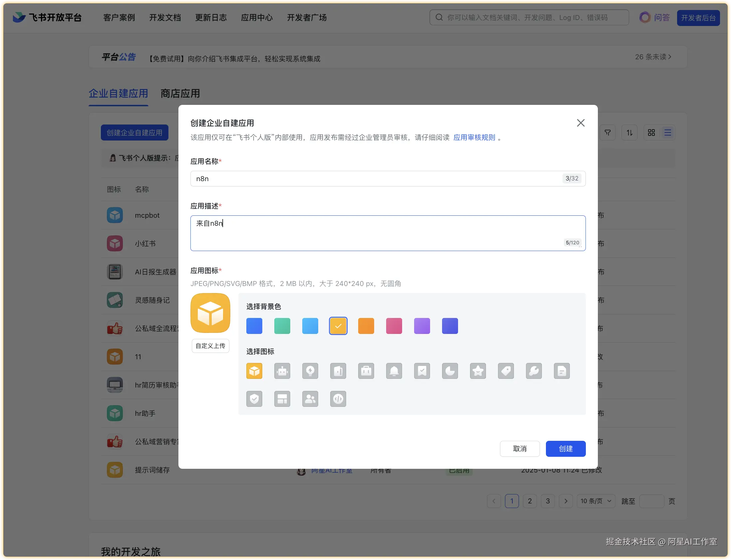Choose the lightbulb app icon option
The image size is (731, 560).
[x=310, y=371]
